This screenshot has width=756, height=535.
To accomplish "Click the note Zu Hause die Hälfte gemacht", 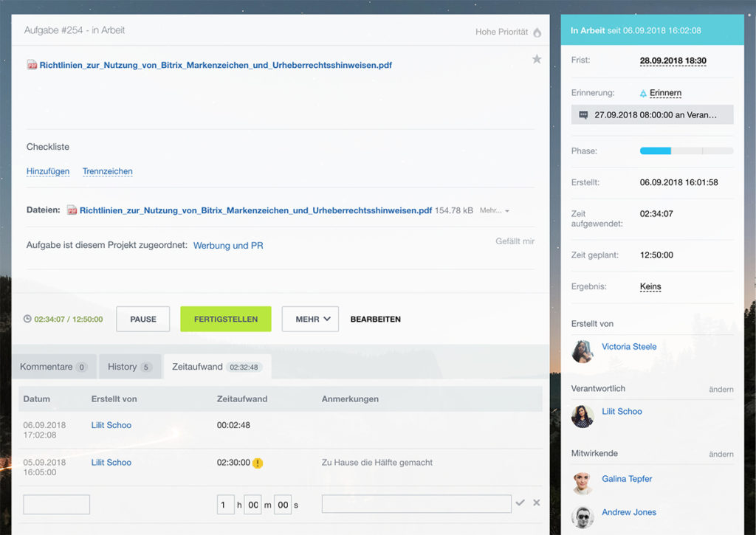I will (x=377, y=462).
